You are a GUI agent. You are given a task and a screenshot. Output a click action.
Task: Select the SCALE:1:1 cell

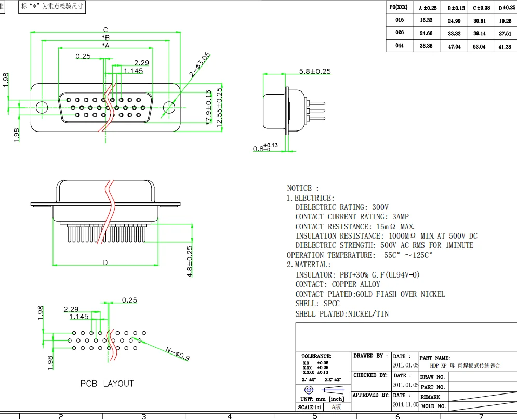pyautogui.click(x=309, y=407)
